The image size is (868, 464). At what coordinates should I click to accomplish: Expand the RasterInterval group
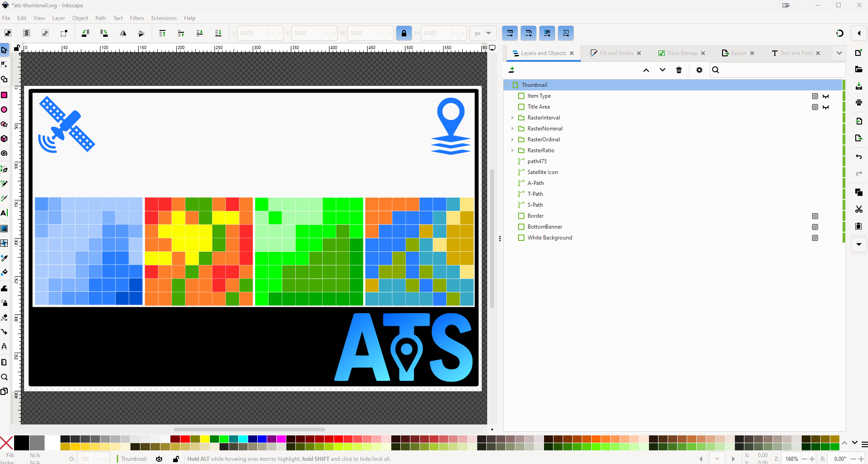[513, 118]
